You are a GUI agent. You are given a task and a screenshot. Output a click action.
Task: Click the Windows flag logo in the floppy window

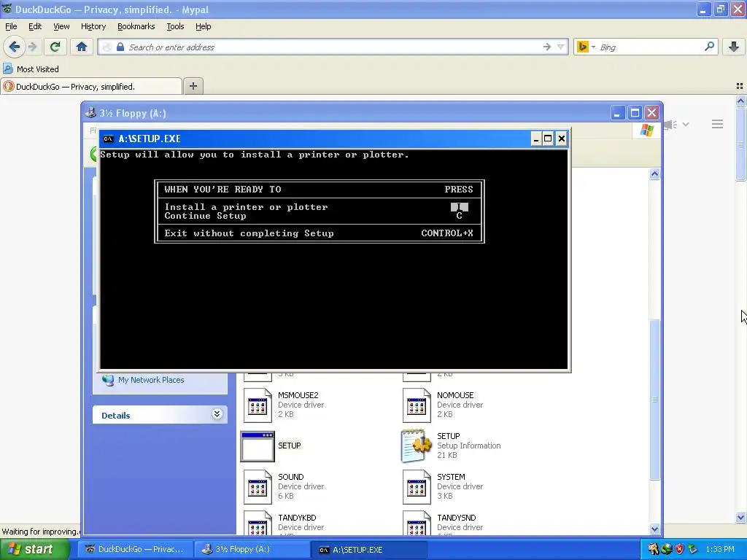(647, 130)
